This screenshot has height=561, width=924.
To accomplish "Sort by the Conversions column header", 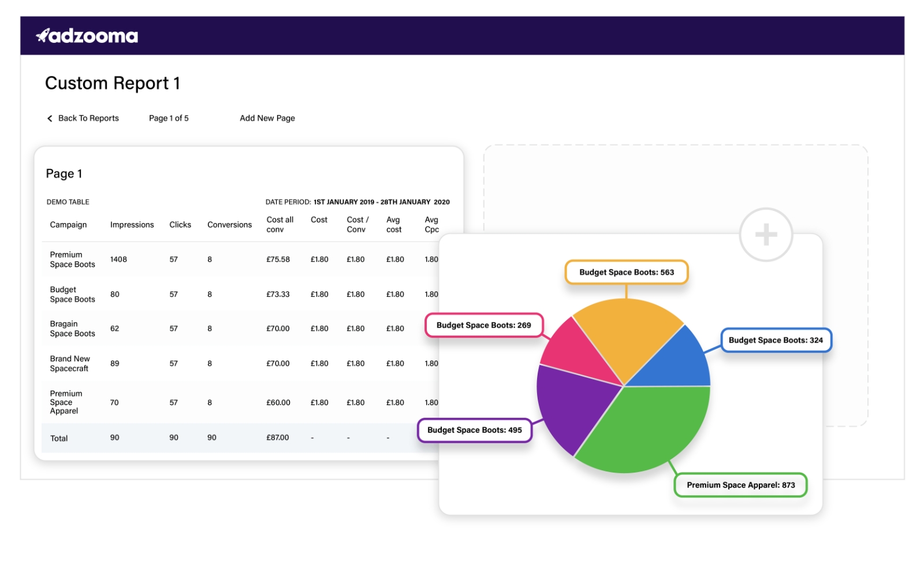I will pyautogui.click(x=229, y=225).
